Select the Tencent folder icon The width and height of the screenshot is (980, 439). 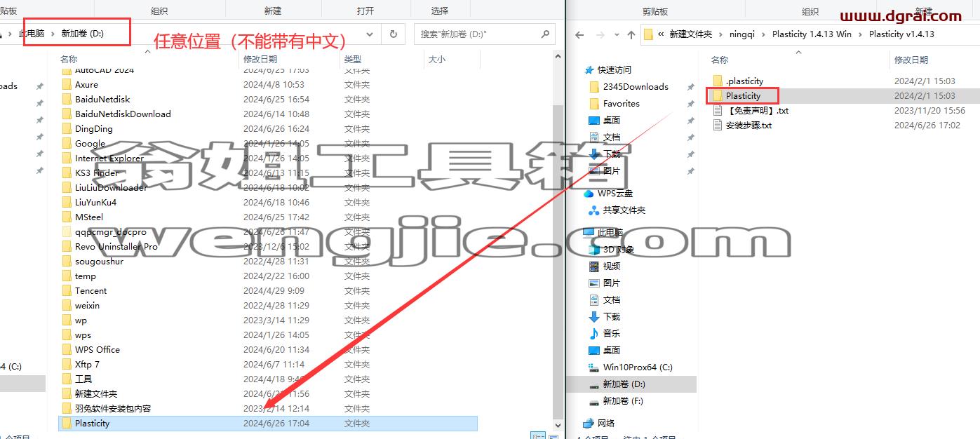pos(67,290)
